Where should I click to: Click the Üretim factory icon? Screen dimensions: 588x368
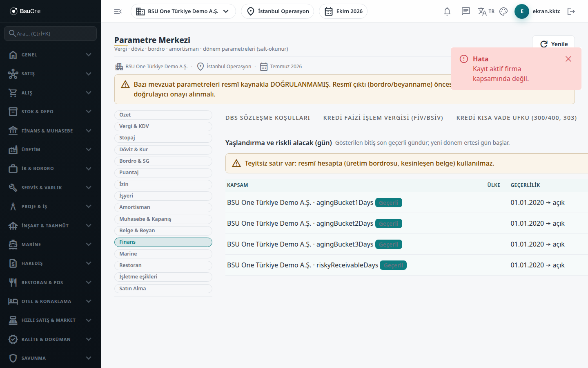(13, 150)
